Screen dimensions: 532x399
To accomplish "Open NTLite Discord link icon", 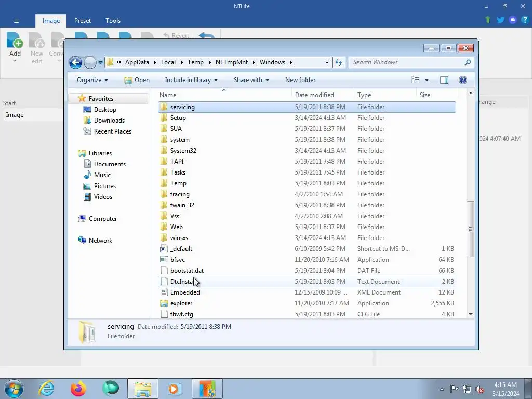I will [513, 20].
